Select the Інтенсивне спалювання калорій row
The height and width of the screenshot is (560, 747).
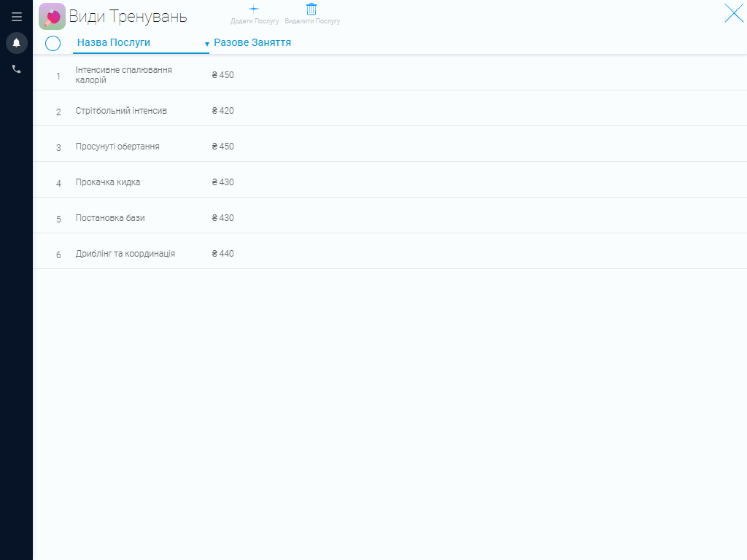pyautogui.click(x=390, y=72)
